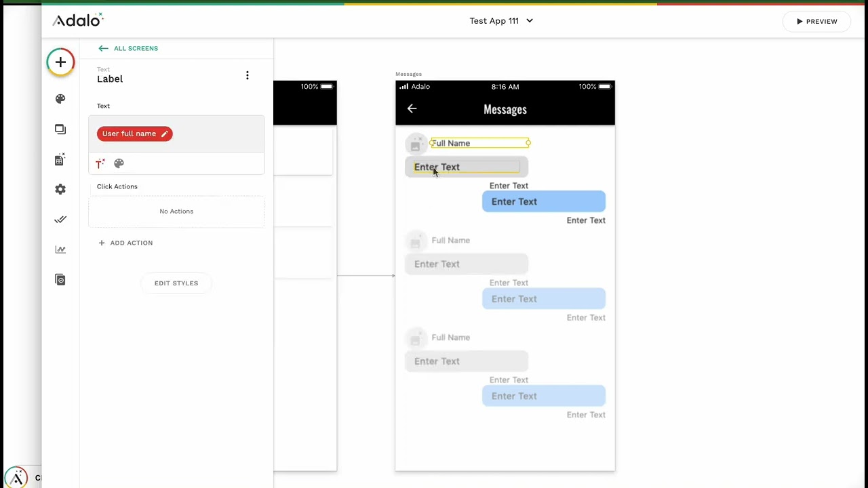Open the Database icon in sidebar
Screen dimensions: 868x488
point(60,159)
